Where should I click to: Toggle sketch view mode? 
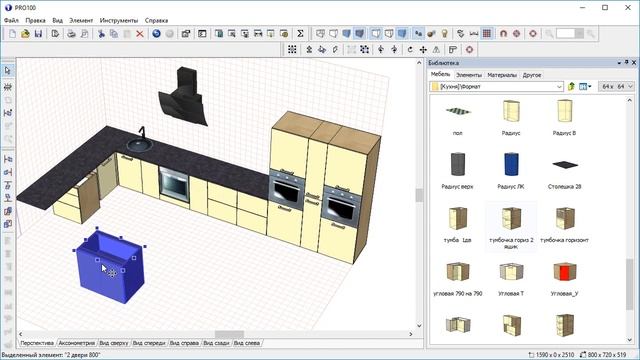coord(333,34)
